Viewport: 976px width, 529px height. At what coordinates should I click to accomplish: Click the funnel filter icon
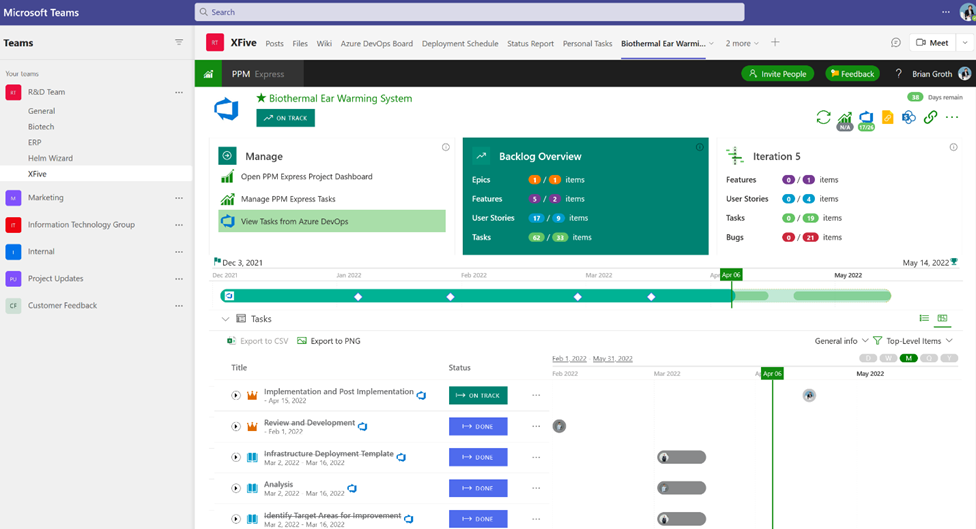tap(878, 340)
